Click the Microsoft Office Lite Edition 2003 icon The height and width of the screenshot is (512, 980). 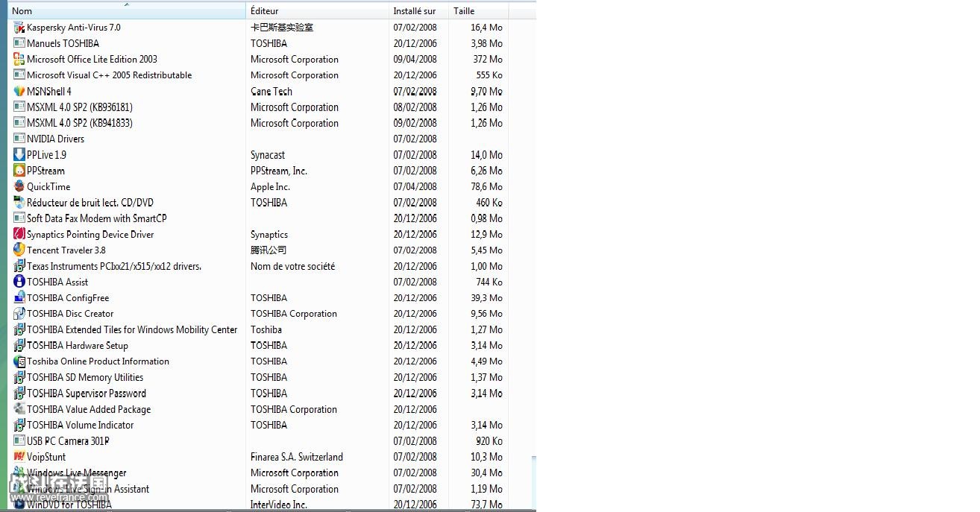click(19, 59)
